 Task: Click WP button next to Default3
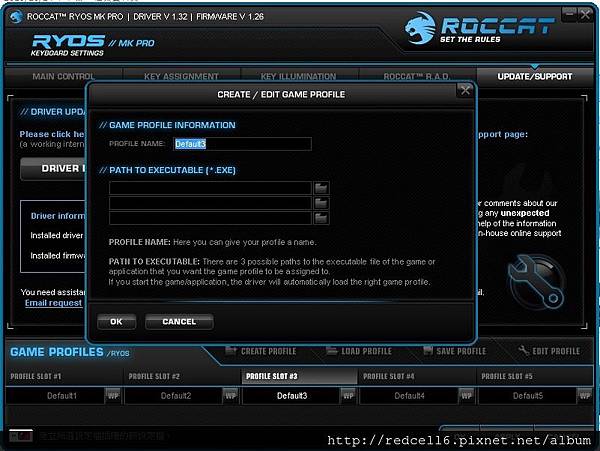coord(348,396)
